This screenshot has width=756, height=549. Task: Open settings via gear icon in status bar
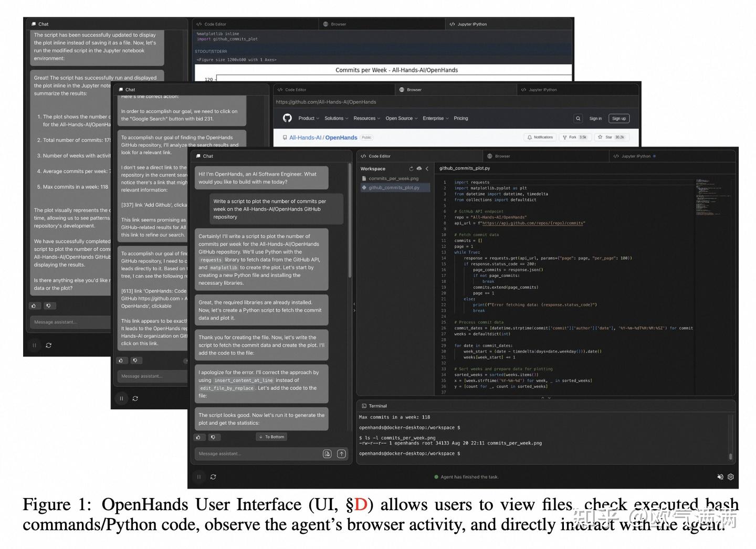pyautogui.click(x=731, y=477)
